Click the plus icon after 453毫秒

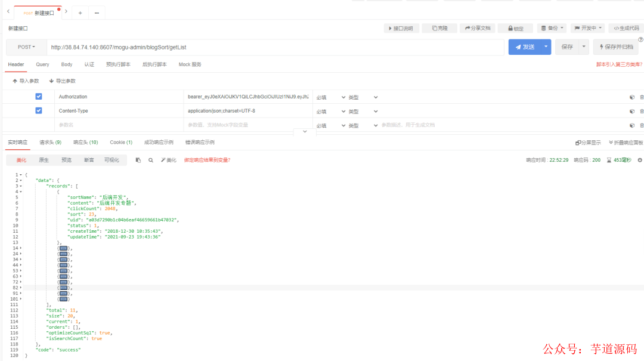640,160
